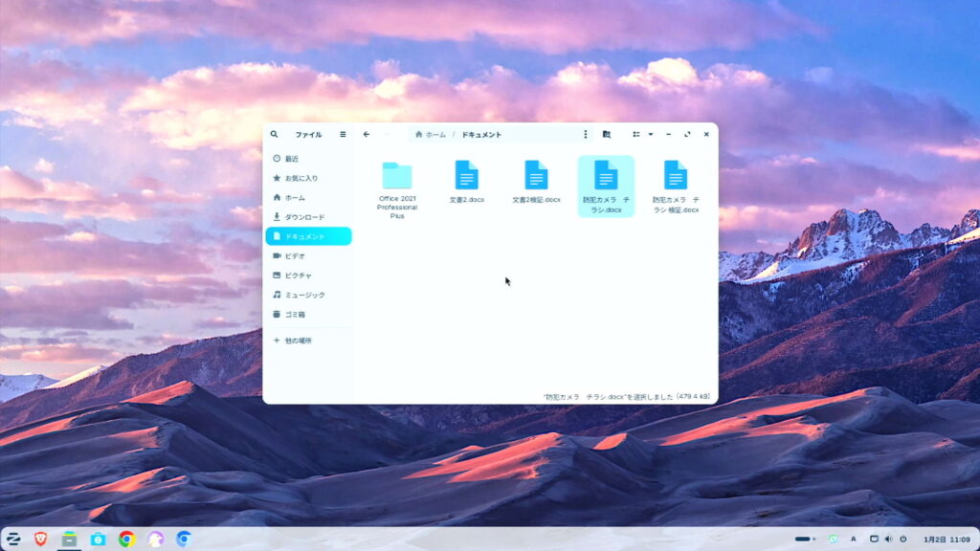
Task: Open the folder options three-dot menu
Action: click(x=586, y=135)
